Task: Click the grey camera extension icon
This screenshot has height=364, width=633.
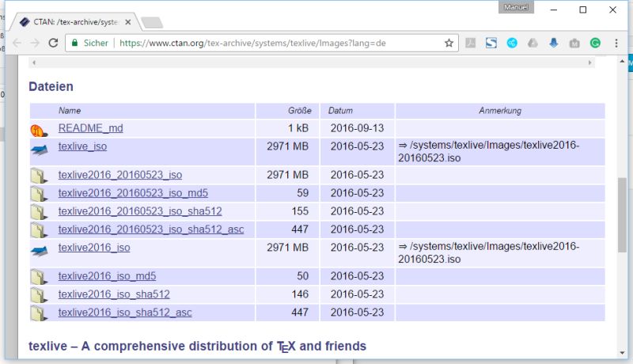Action: (574, 44)
